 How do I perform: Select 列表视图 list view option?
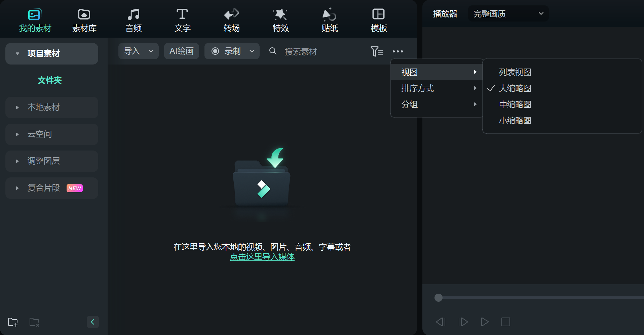point(515,72)
